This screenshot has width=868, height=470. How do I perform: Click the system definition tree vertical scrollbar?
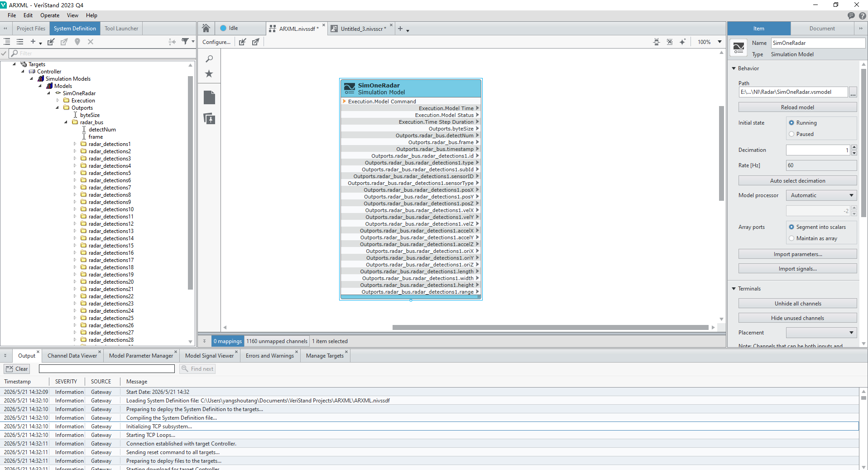point(190,183)
